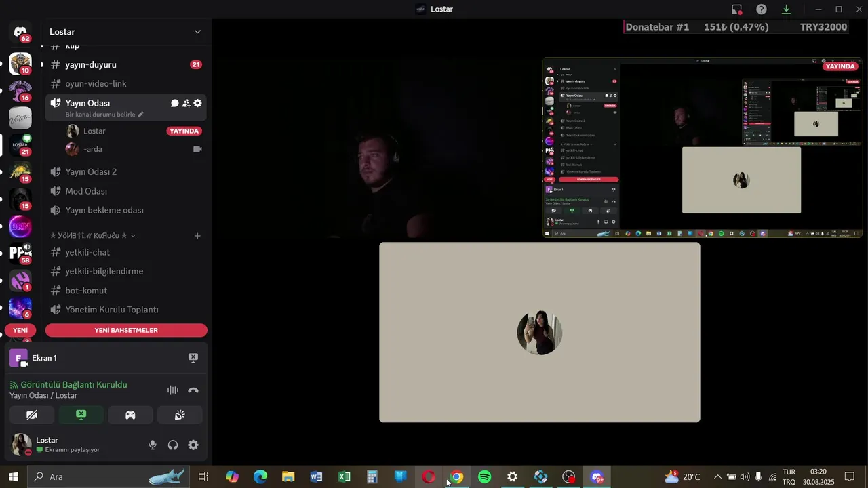Deafen with the headphones icon
The height and width of the screenshot is (488, 868).
point(173,445)
